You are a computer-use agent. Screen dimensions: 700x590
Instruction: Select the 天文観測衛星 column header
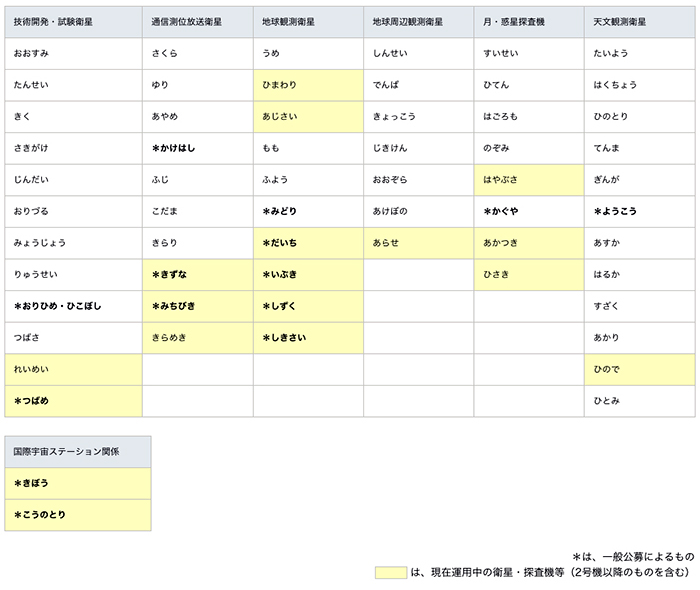tap(640, 22)
